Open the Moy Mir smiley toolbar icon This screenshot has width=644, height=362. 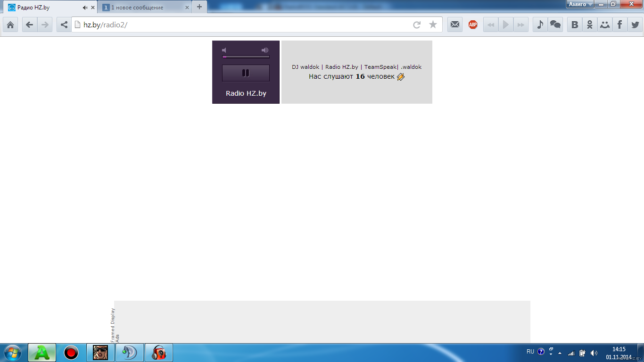pos(605,25)
